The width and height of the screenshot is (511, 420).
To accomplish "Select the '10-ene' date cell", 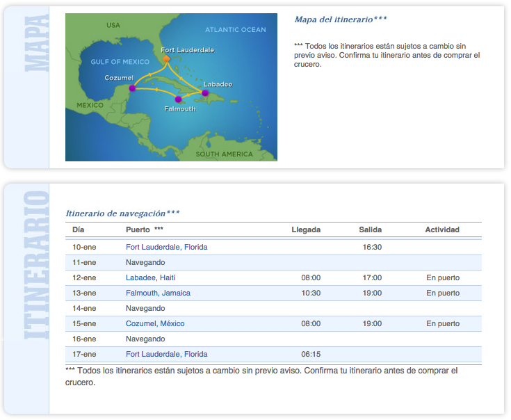I will tap(84, 247).
